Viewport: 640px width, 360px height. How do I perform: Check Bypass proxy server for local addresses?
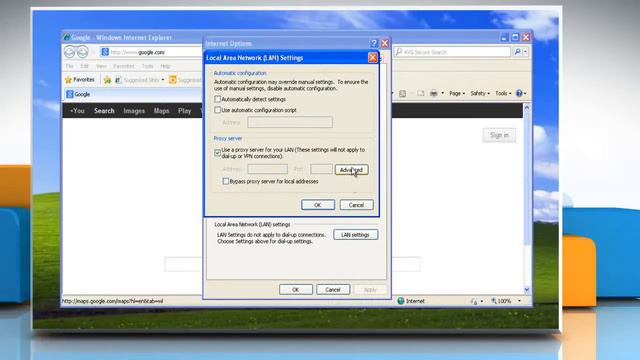click(x=226, y=181)
